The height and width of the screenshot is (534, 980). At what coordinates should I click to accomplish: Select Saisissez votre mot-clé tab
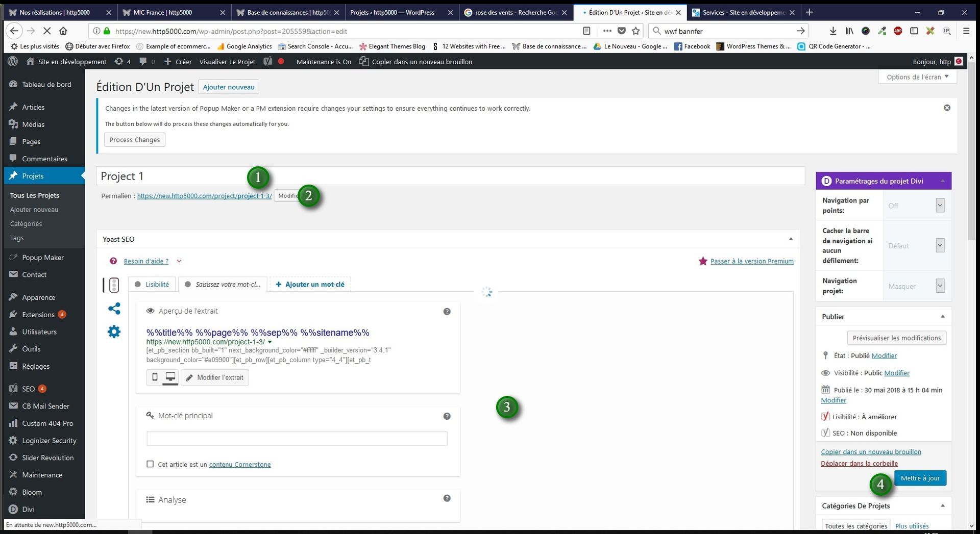point(223,285)
